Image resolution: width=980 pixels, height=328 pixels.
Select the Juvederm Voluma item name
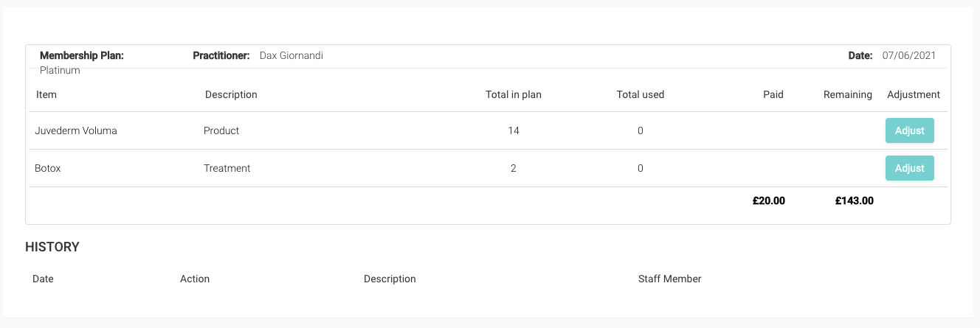76,130
